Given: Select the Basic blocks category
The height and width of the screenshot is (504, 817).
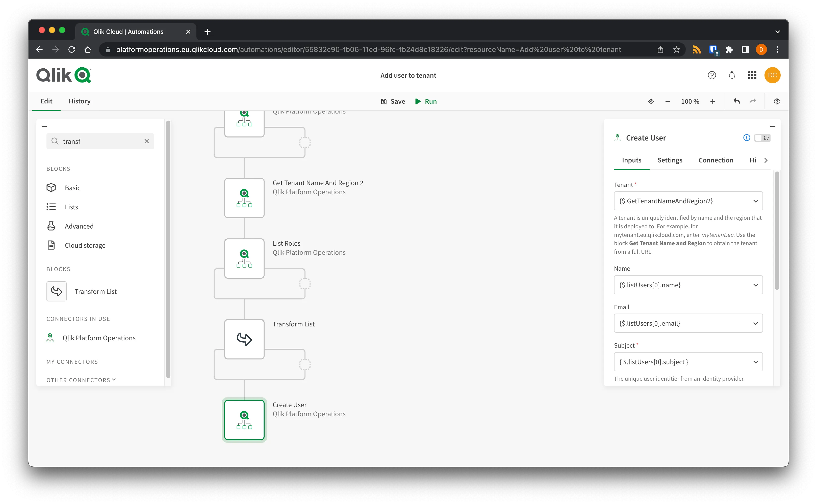Looking at the screenshot, I should [x=72, y=187].
